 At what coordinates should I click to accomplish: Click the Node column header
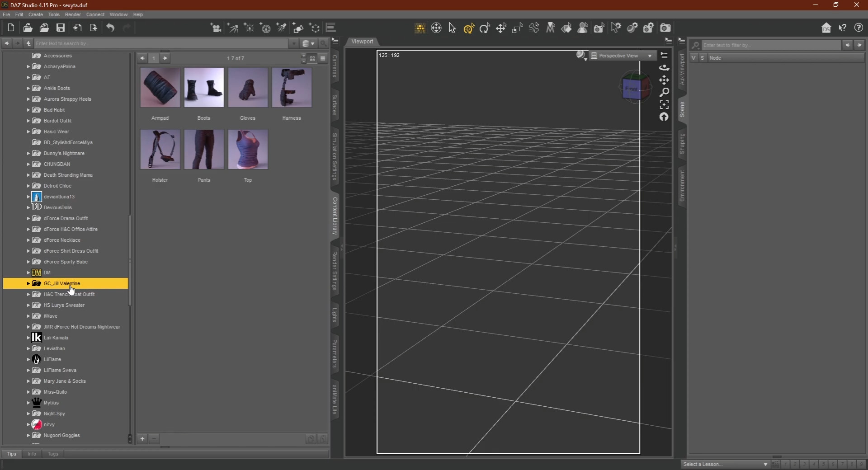pos(786,58)
